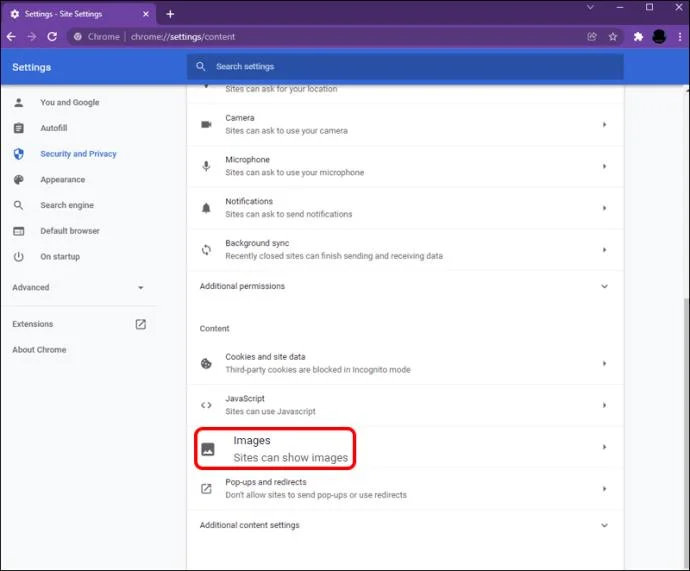The height and width of the screenshot is (571, 690).
Task: Click the Background sync icon
Action: point(206,250)
